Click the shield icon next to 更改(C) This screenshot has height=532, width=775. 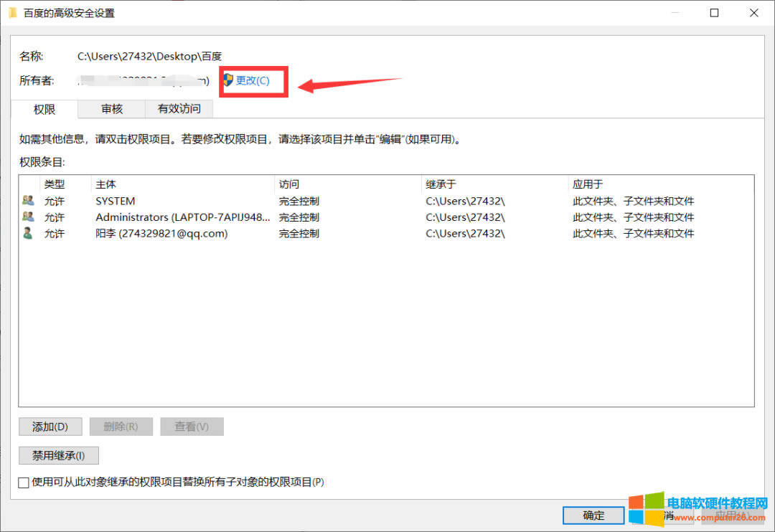point(228,80)
